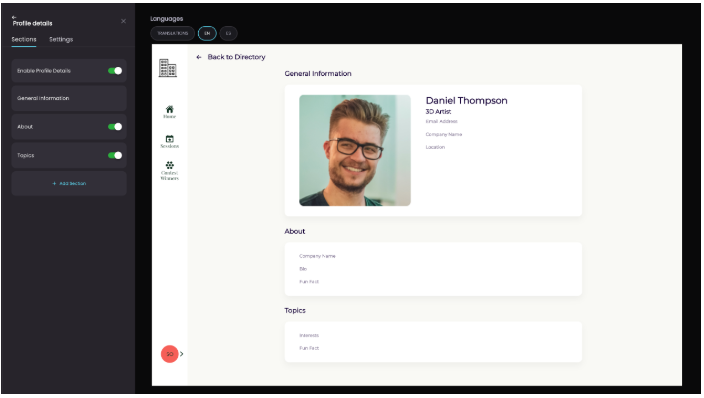Click the Email Address field label
The height and width of the screenshot is (398, 704).
click(x=441, y=121)
